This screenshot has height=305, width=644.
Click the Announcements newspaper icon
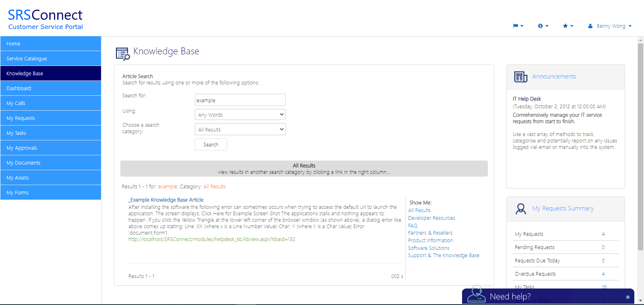[x=520, y=76]
